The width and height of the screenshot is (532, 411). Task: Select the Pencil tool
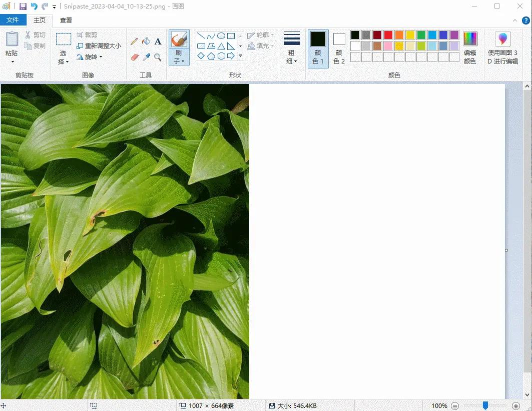(134, 41)
